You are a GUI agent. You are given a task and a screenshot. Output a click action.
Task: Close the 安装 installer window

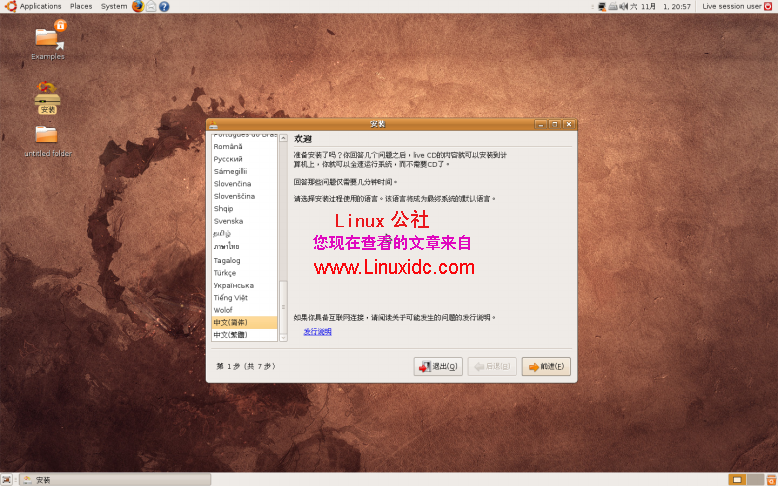point(569,124)
